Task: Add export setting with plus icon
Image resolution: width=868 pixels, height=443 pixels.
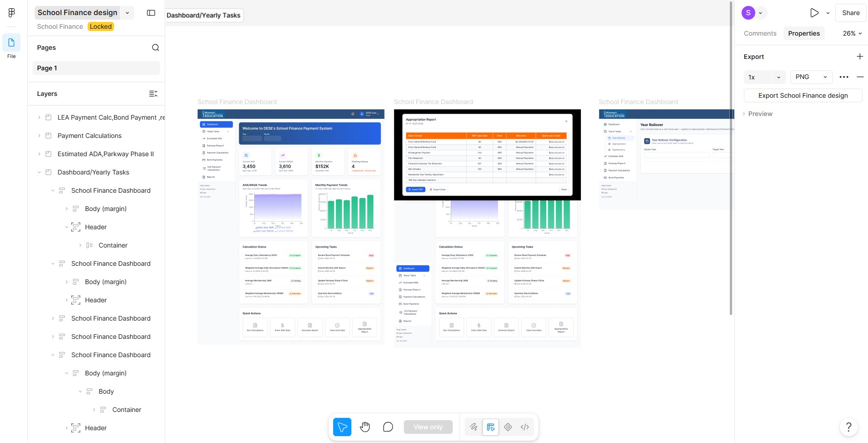Action: 860,57
